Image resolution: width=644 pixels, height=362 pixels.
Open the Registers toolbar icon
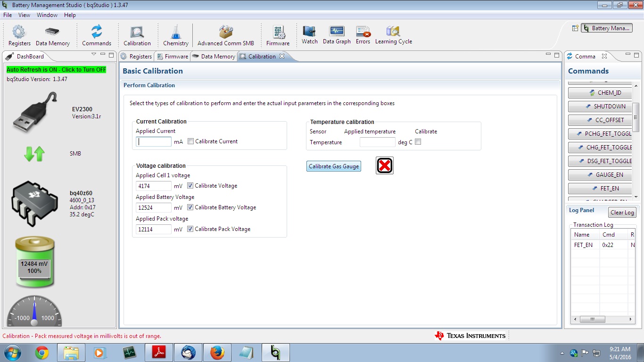tap(19, 36)
